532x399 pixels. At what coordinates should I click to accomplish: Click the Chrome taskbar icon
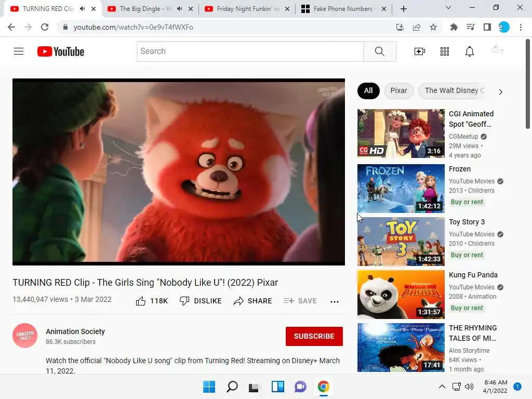click(323, 387)
